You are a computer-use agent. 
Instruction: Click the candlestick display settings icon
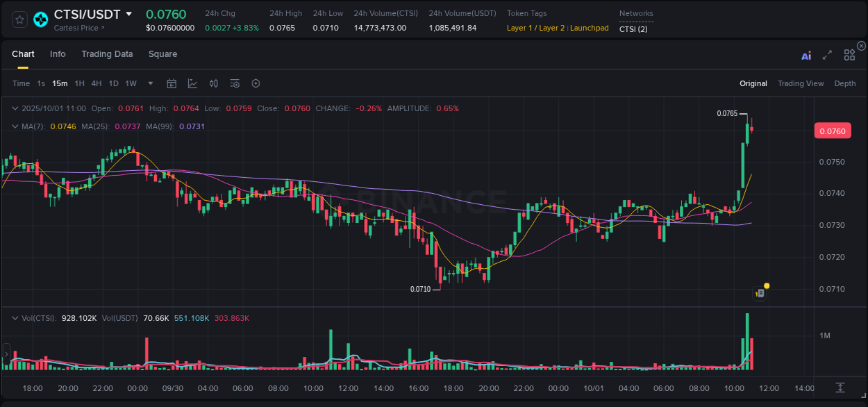click(214, 83)
